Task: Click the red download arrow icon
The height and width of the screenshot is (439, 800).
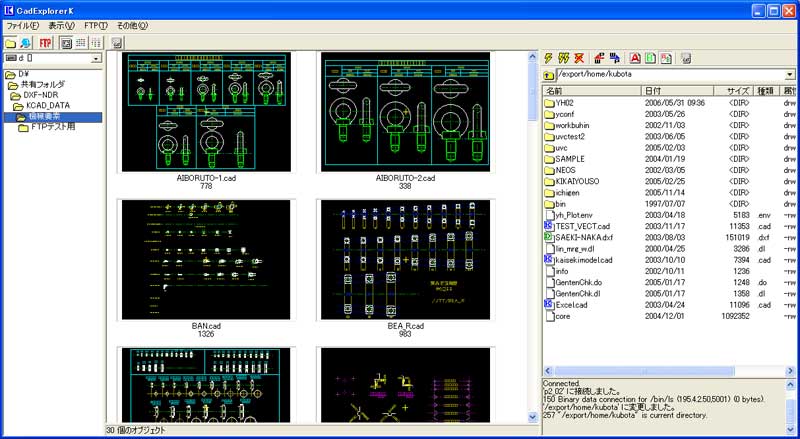Action: click(x=599, y=58)
